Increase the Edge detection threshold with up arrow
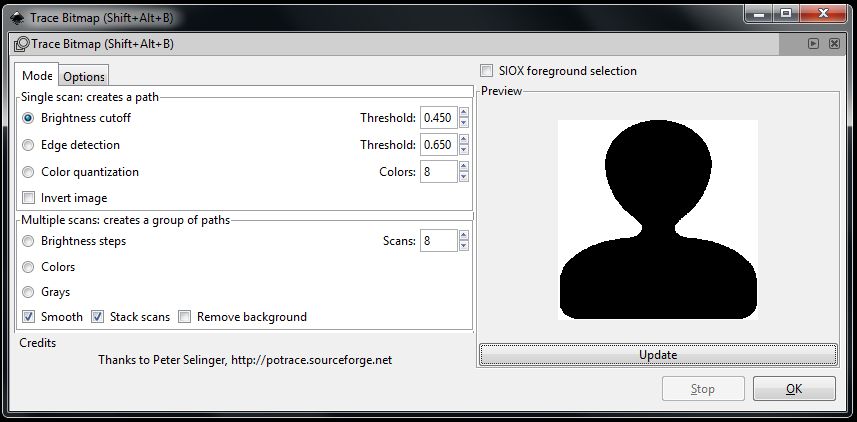The width and height of the screenshot is (857, 422). (x=464, y=140)
